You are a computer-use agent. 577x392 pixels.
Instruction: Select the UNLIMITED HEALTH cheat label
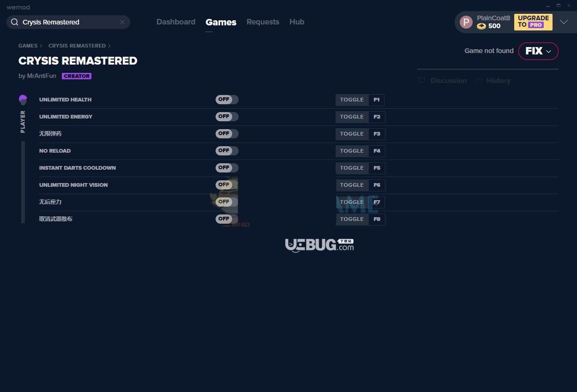click(x=65, y=100)
